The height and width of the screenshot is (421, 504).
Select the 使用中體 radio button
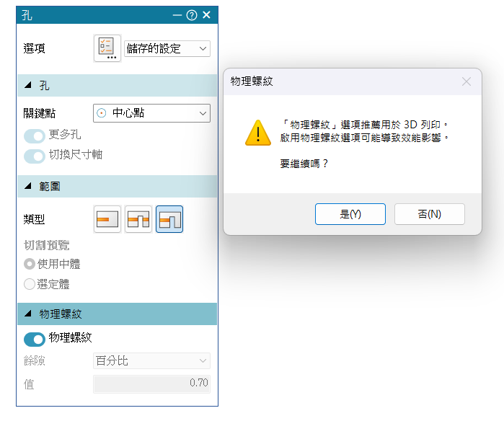(30, 264)
